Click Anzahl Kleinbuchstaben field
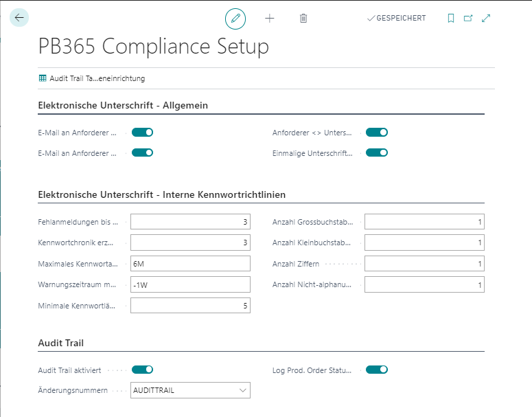 424,243
